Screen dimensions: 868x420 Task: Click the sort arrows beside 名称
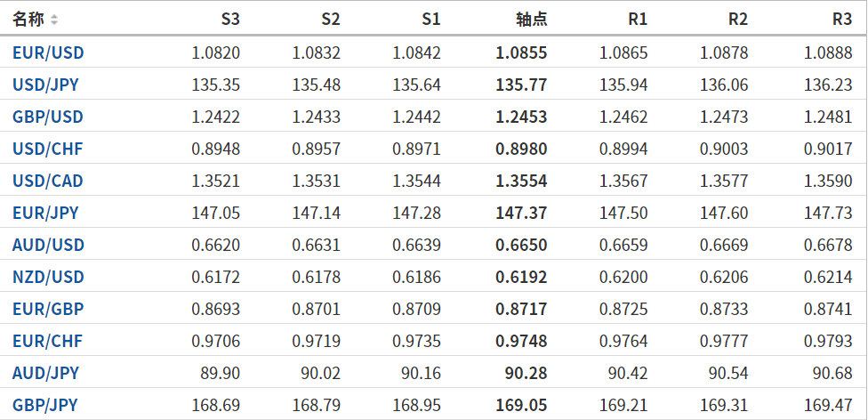tap(54, 20)
